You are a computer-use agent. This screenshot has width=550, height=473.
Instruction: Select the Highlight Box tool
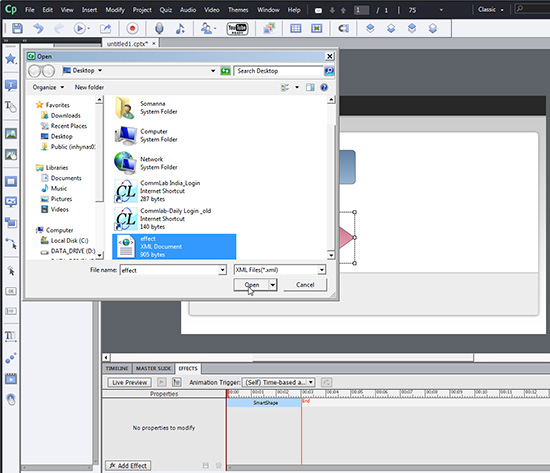point(11,181)
